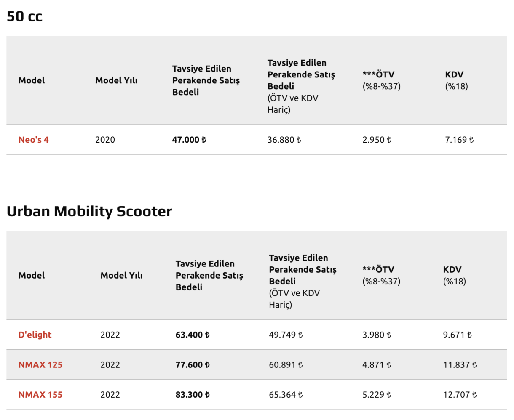Viewport: 514px width, 420px height.
Task: Click the Neo's 4 model year 2020
Action: [x=105, y=140]
